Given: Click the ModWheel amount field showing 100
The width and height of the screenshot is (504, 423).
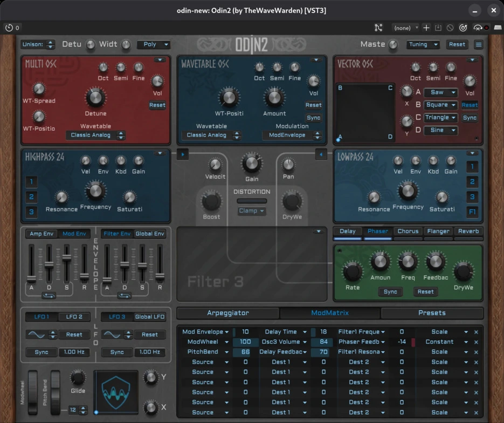Looking at the screenshot, I should click(x=245, y=342).
